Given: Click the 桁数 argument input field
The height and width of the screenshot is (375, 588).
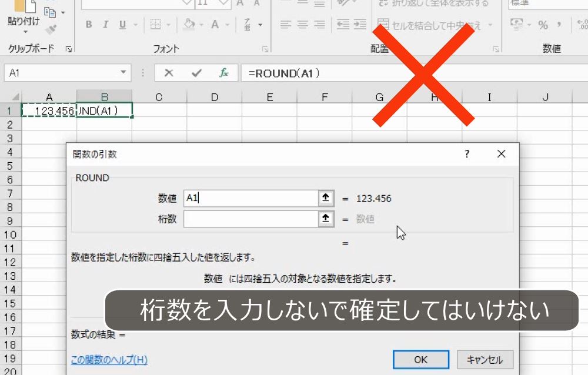Looking at the screenshot, I should (x=251, y=219).
